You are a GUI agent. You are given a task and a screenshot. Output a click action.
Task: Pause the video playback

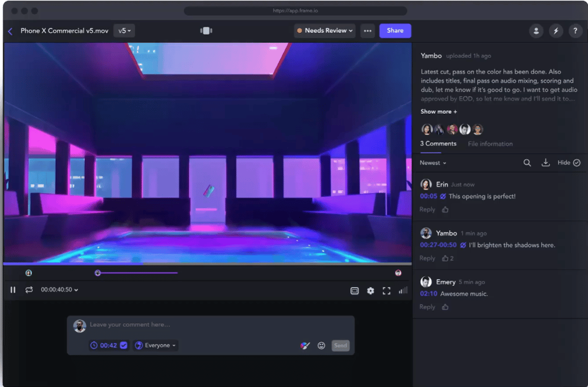[x=13, y=290]
